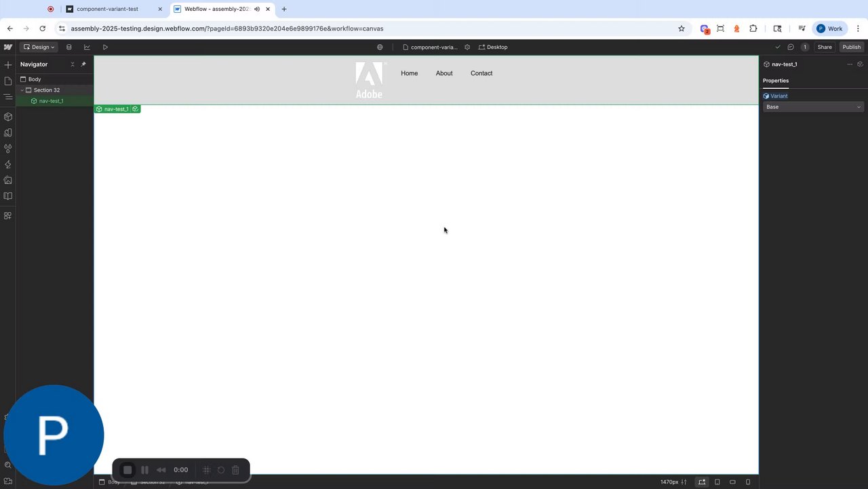Reload the browser page
868x489 pixels.
tap(42, 28)
